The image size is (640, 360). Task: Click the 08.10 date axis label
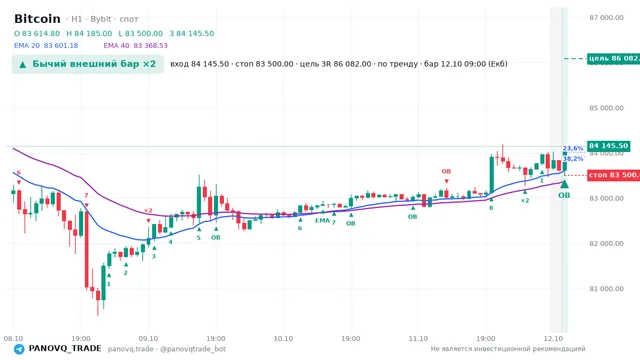click(x=13, y=338)
